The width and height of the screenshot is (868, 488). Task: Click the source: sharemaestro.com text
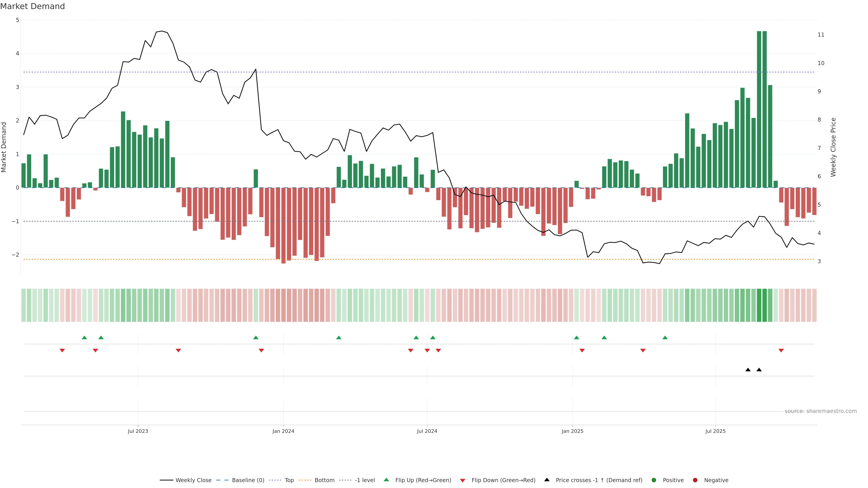click(821, 411)
